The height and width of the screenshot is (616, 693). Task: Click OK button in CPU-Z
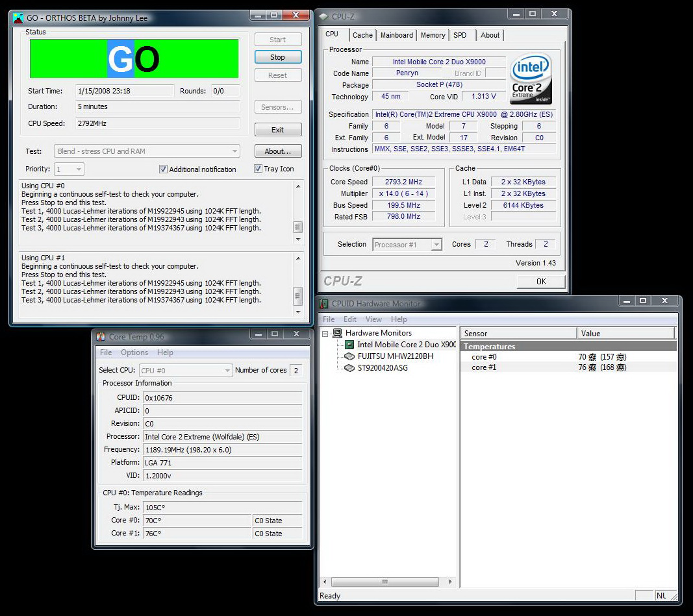(x=541, y=281)
